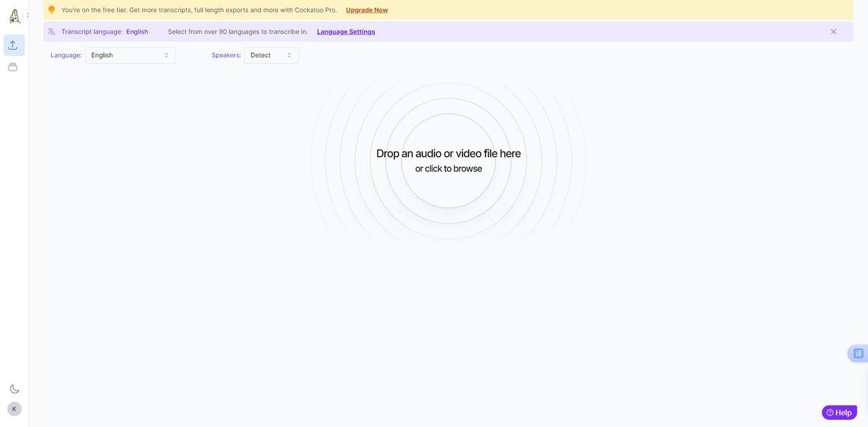Click the "Drop an audio or video file here" area
Image resolution: width=868 pixels, height=427 pixels.
(448, 153)
